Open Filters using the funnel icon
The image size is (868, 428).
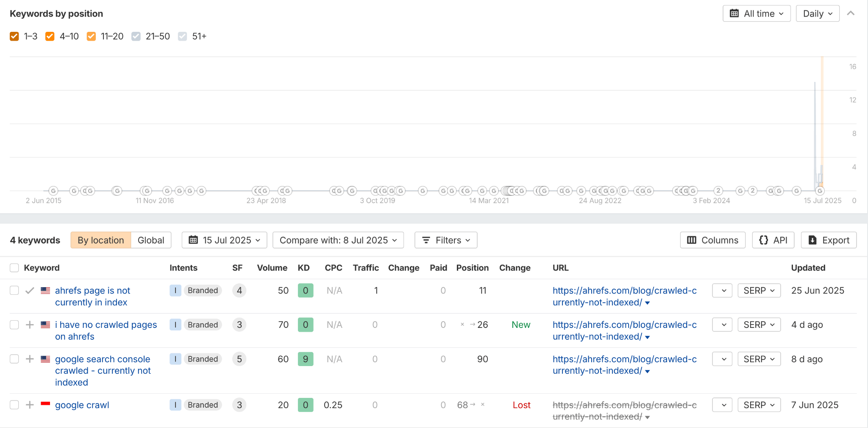pos(426,240)
